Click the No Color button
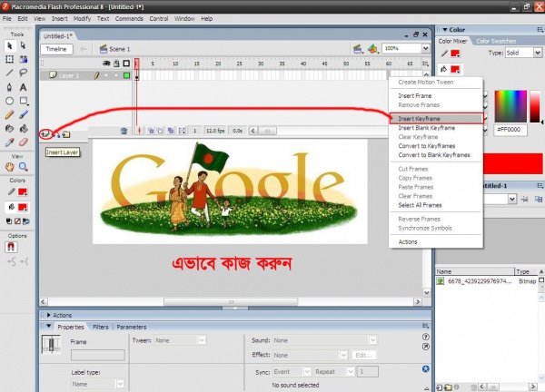Viewport: 545px width, 392px height. tap(17, 221)
